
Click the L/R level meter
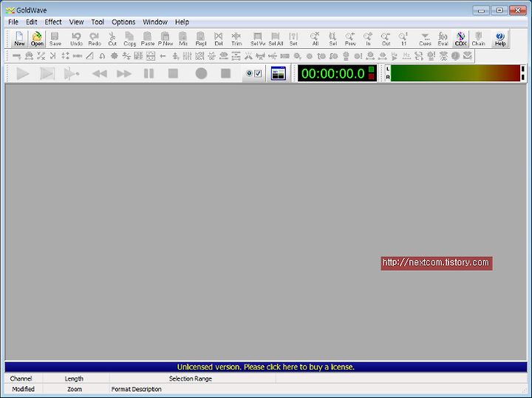pyautogui.click(x=455, y=73)
